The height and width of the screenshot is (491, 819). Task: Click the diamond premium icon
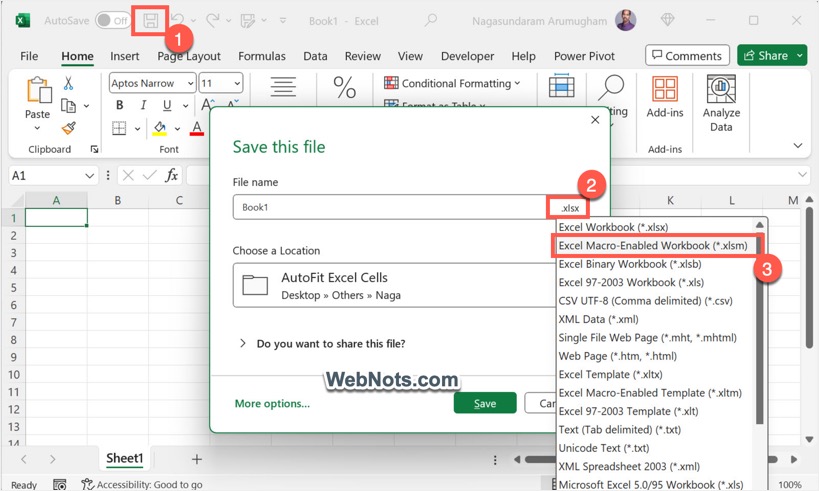click(668, 20)
